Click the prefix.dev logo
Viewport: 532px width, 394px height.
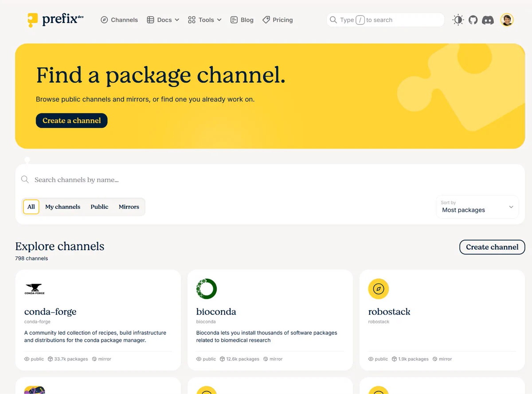pyautogui.click(x=55, y=20)
